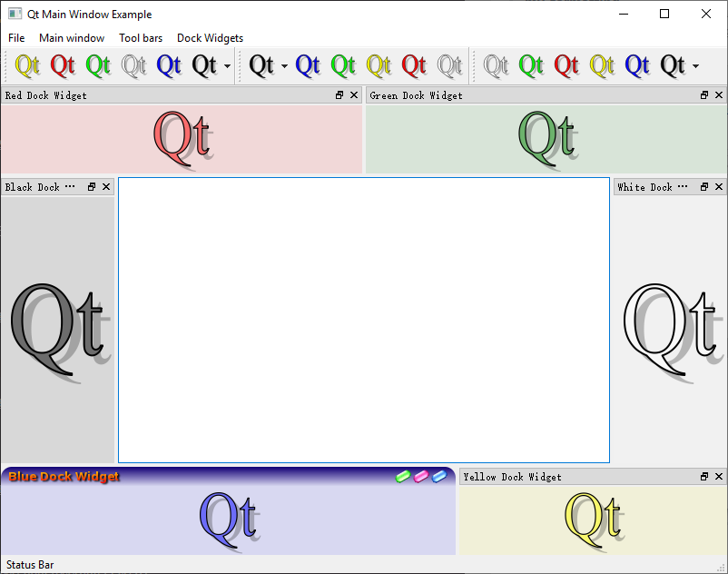Image resolution: width=728 pixels, height=574 pixels.
Task: Select the green Qt icon in middle toolbar
Action: click(342, 65)
